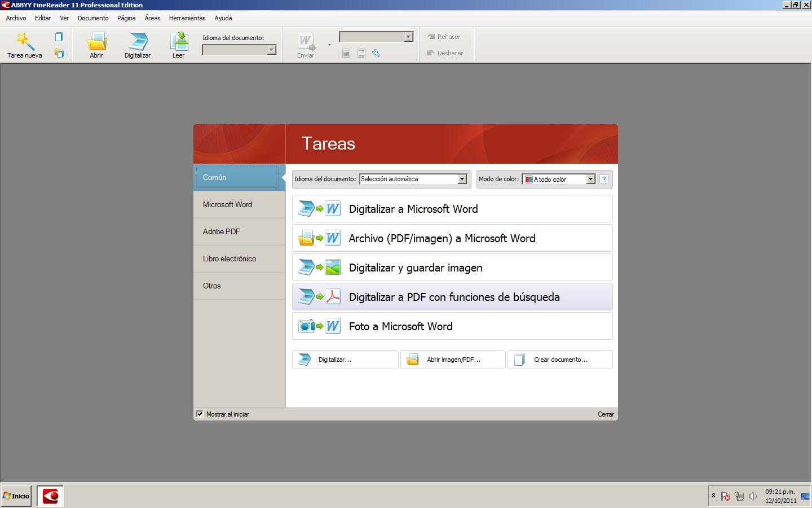Click the open document folder icon below new document

pos(59,53)
